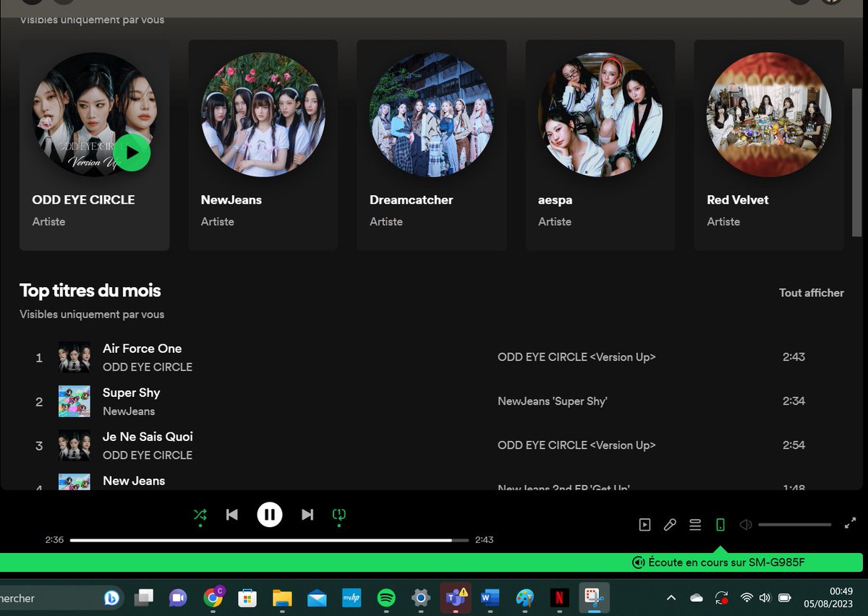Viewport: 868px width, 616px height.
Task: Open Microsoft Teams from the taskbar
Action: [x=456, y=598]
